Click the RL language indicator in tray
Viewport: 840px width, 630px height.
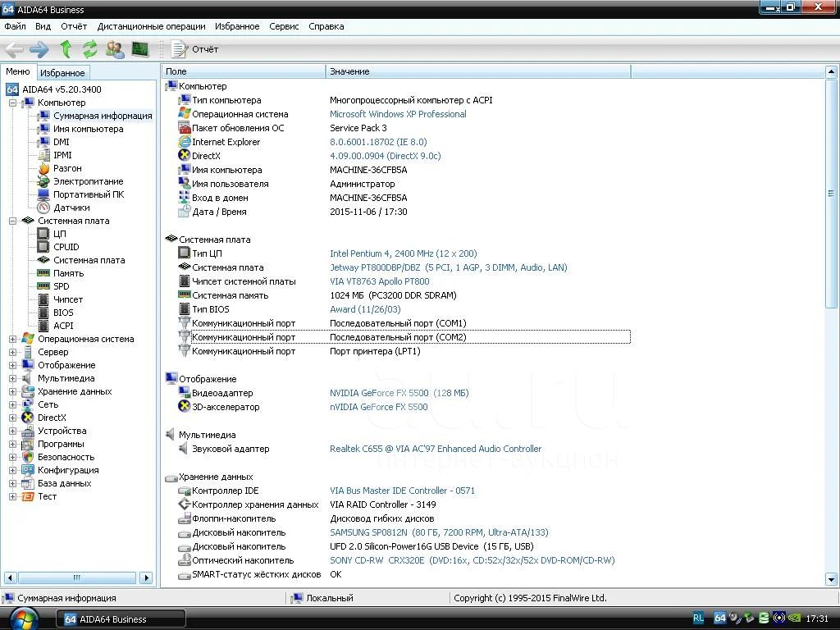pyautogui.click(x=698, y=619)
